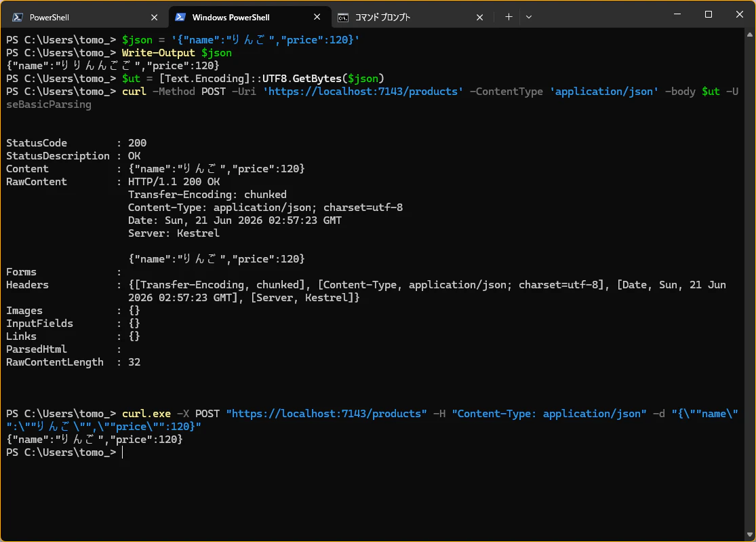The height and width of the screenshot is (542, 756).
Task: Click 'curl.exe' command text
Action: (146, 414)
